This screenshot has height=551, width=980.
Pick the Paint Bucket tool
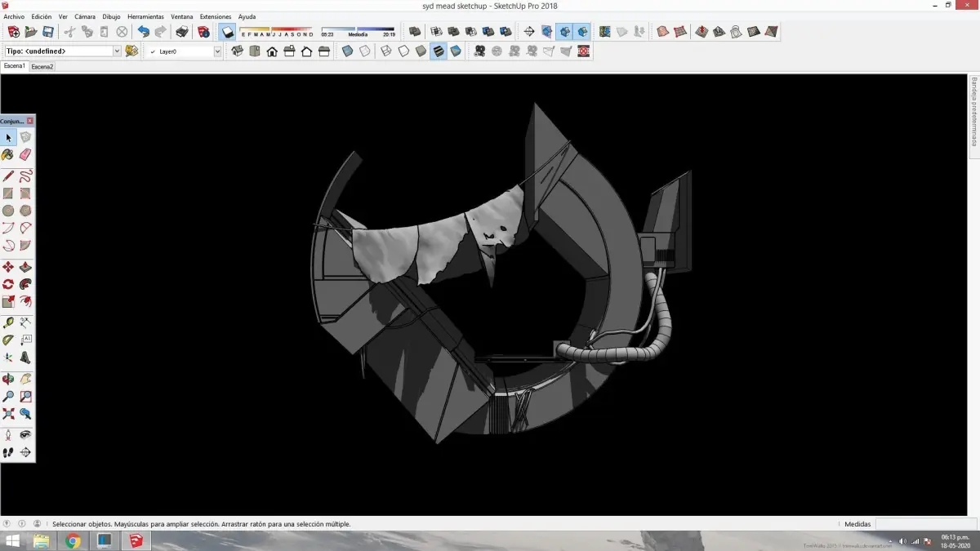tap(8, 154)
